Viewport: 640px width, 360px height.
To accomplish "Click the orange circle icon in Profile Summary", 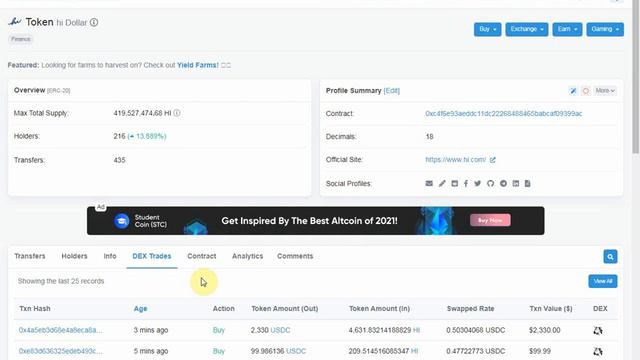I will 586,91.
